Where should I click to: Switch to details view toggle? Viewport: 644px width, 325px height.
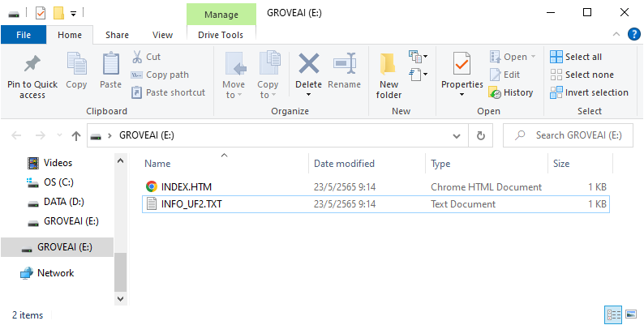(x=614, y=314)
